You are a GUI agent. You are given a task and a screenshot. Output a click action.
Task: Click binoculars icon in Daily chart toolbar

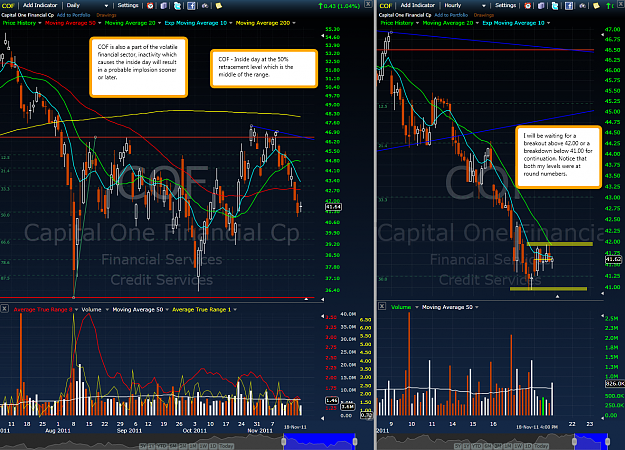pyautogui.click(x=205, y=6)
